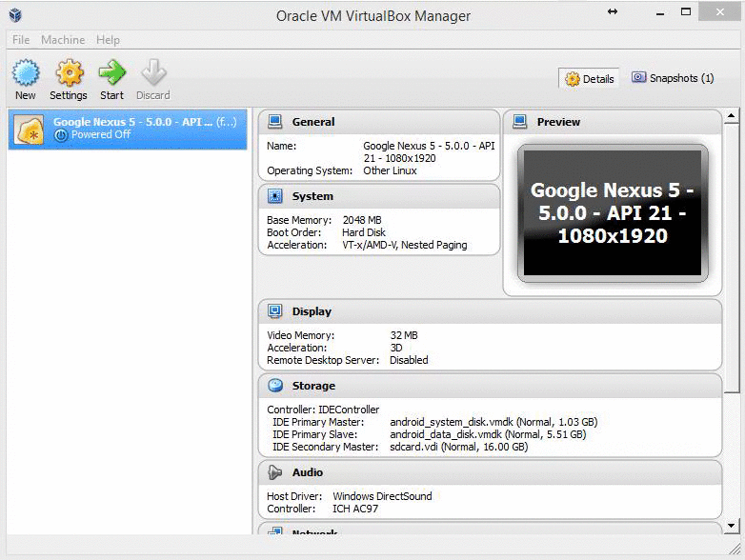Click the 'android_system_disk.vmdk' storage entry
The height and width of the screenshot is (560, 745).
tap(493, 422)
